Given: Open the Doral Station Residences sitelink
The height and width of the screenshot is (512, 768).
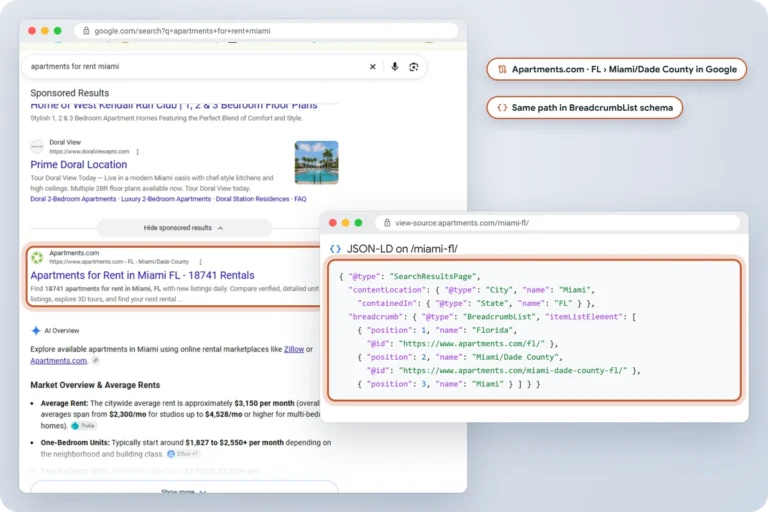Looking at the screenshot, I should coord(252,199).
